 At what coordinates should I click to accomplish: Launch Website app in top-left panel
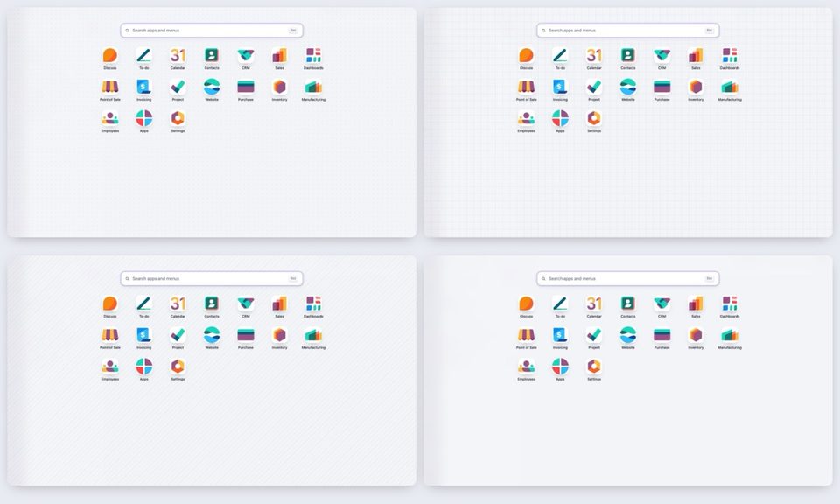212,87
